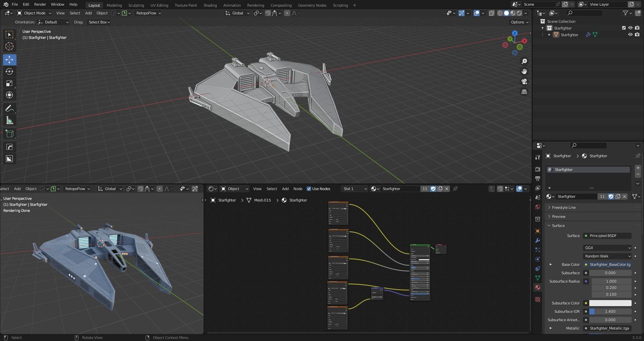This screenshot has width=644, height=341.
Task: Click Principled BSDF surface button
Action: 607,236
